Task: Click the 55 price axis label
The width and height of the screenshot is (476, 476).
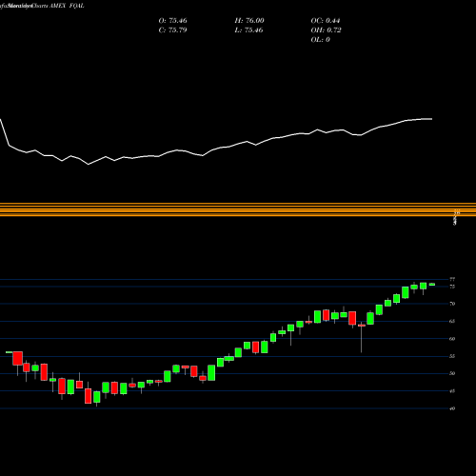Action: (452, 356)
